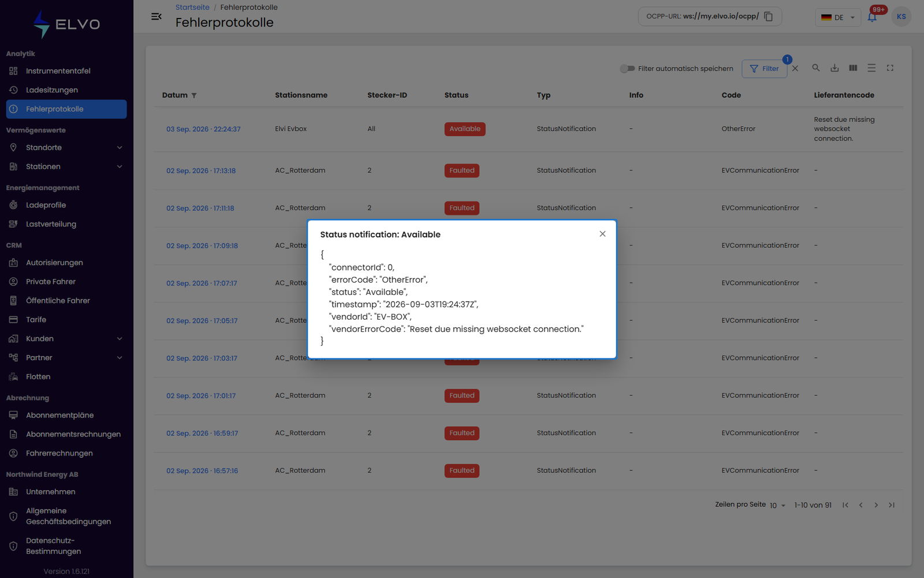The image size is (924, 578).
Task: Select Fehlerprotokolle in the sidebar
Action: pos(66,109)
